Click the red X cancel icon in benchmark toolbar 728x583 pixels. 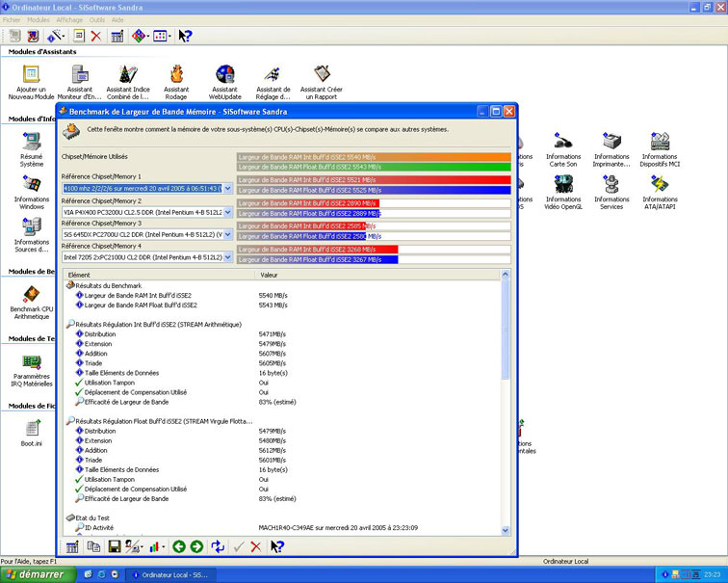(256, 546)
